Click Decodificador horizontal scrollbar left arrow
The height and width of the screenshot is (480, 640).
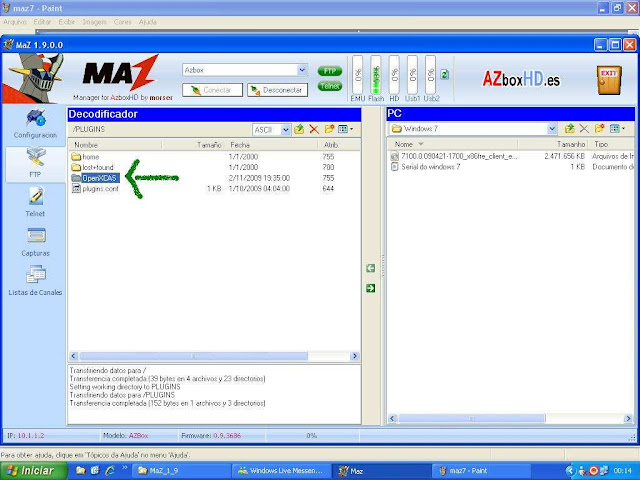click(x=73, y=356)
